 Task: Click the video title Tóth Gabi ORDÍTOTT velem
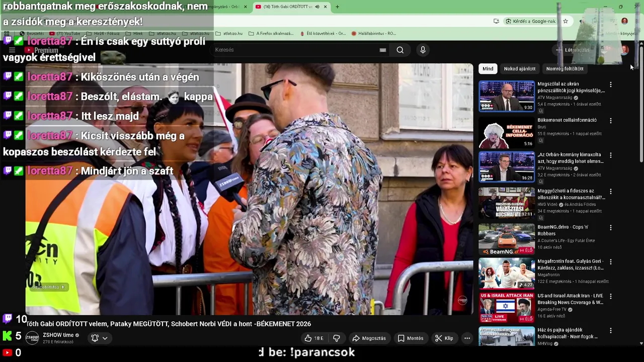(169, 324)
